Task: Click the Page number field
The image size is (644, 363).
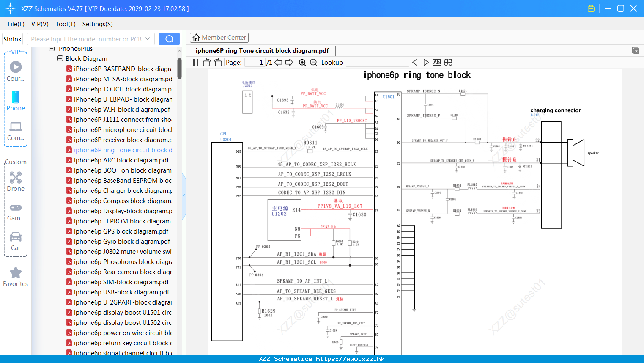Action: tap(255, 62)
